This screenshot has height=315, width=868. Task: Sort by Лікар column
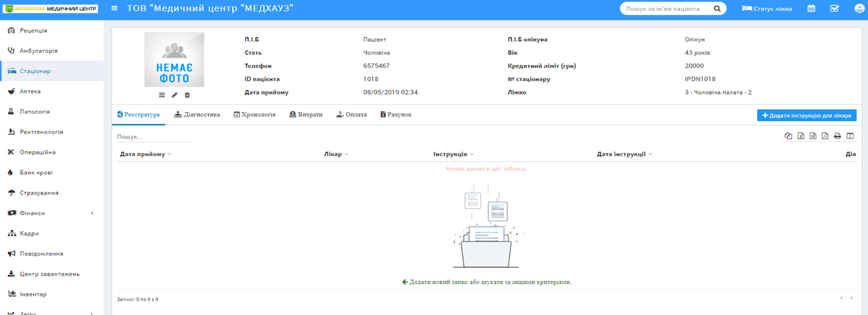(x=336, y=154)
